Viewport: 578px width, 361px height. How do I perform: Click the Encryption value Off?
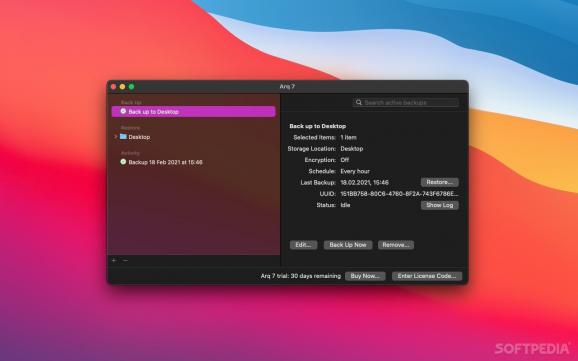pos(345,160)
